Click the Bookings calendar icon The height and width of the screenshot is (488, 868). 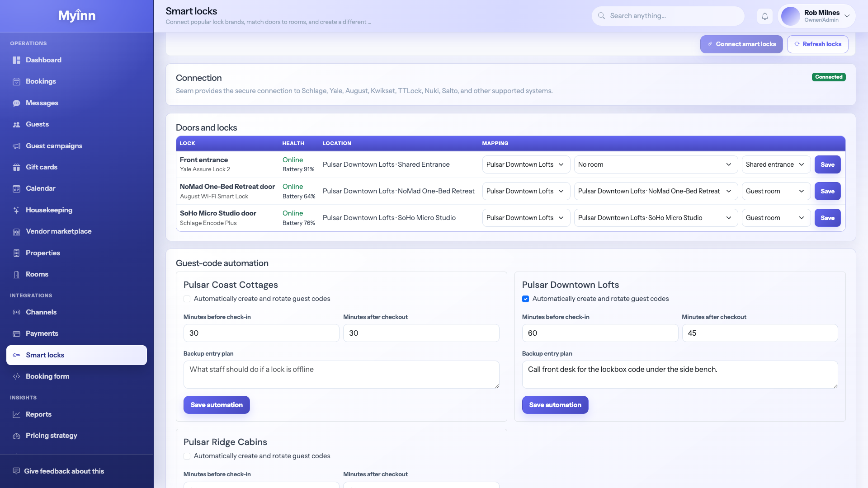pos(17,82)
